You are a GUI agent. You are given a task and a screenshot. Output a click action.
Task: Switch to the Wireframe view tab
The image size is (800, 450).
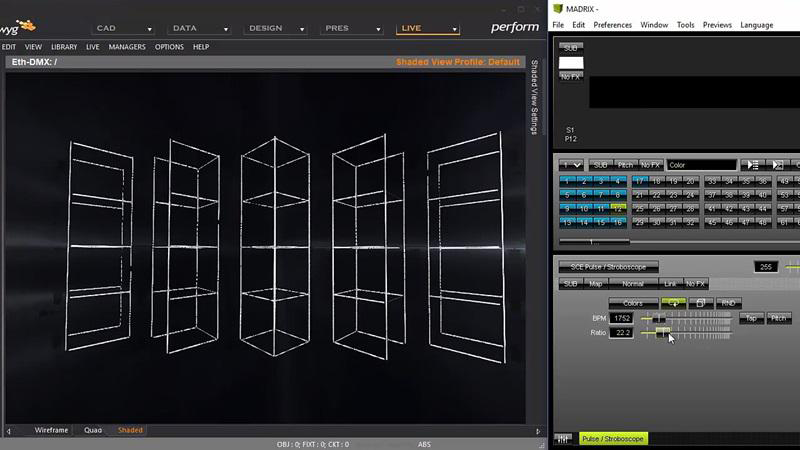pyautogui.click(x=51, y=431)
